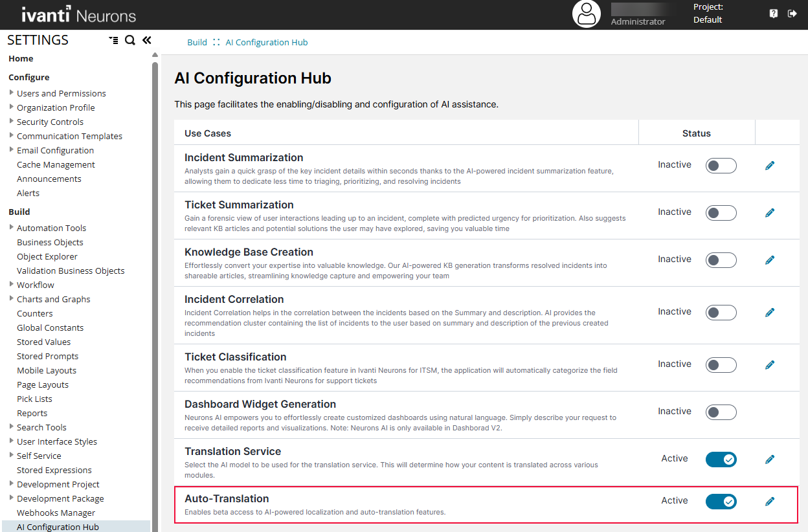
Task: Open the user profile avatar icon
Action: pos(587,14)
